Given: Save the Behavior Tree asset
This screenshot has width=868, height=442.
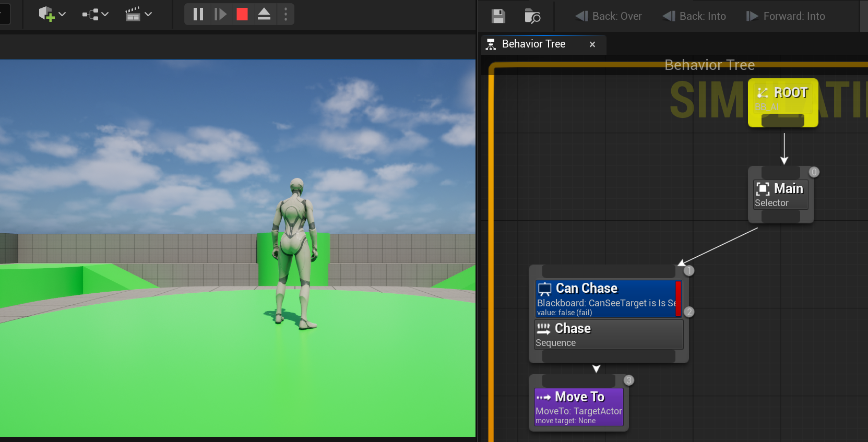Looking at the screenshot, I should click(x=498, y=16).
